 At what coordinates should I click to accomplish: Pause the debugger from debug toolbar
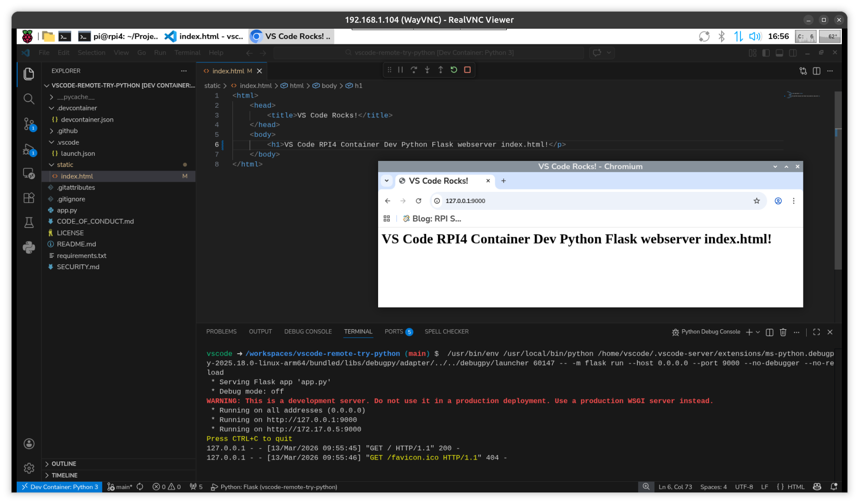click(400, 70)
